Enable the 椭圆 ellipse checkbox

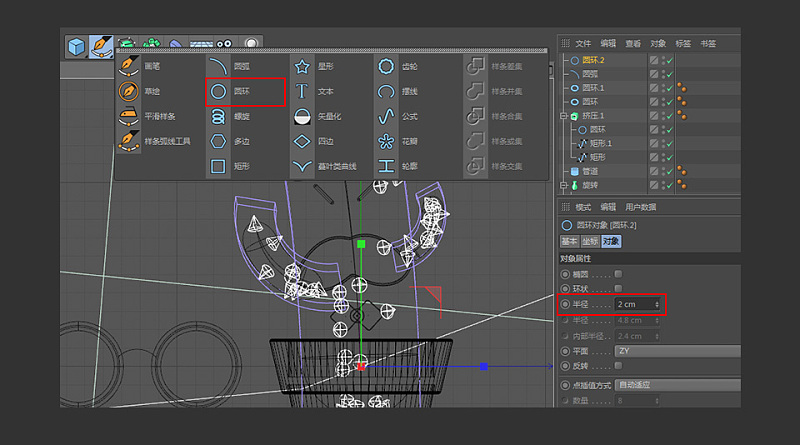click(x=619, y=273)
